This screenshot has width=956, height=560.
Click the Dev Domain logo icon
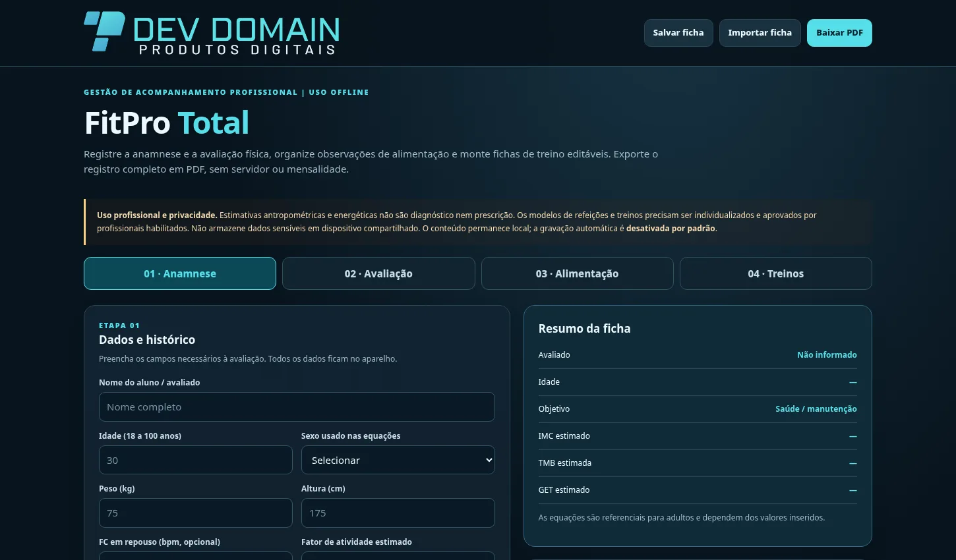pos(104,31)
